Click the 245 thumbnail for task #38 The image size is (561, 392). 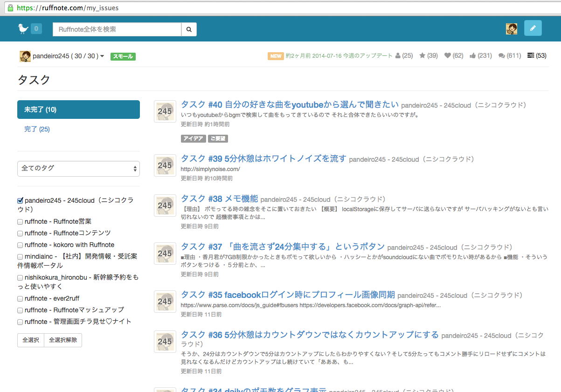(x=165, y=206)
